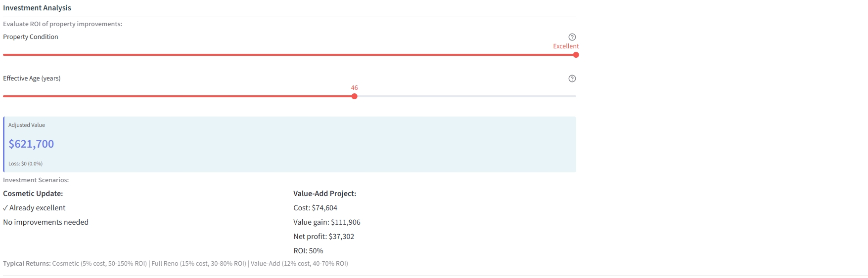Screen dimensions: 868x278
Task: Click the Loss: $0 (0.0%) text
Action: [x=25, y=164]
